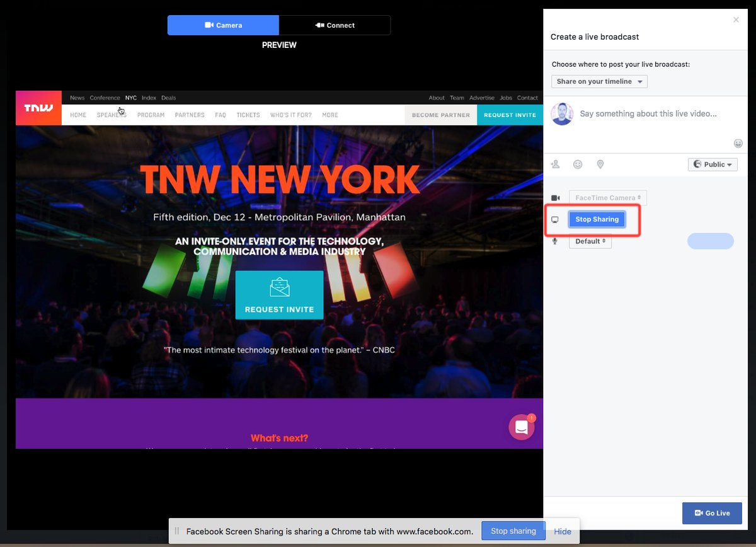
Task: Switch to the Connect tab
Action: coord(335,25)
